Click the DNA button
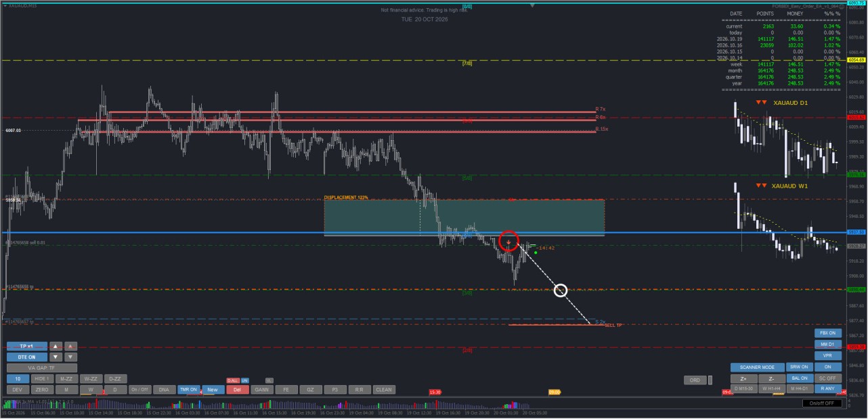The width and height of the screenshot is (868, 419). tap(164, 390)
